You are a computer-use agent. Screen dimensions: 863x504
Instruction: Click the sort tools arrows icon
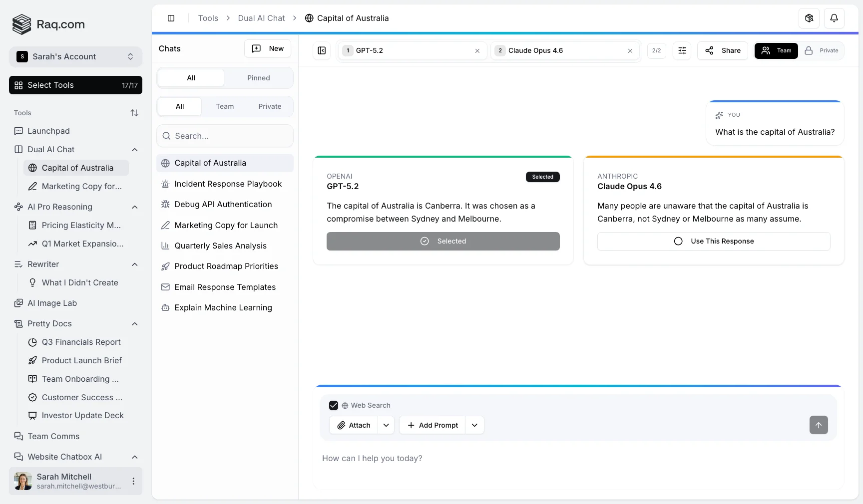pyautogui.click(x=134, y=113)
